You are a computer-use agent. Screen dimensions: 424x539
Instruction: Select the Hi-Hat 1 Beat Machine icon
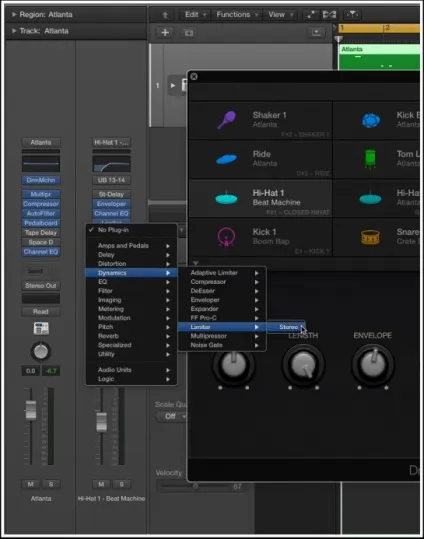[x=226, y=198]
